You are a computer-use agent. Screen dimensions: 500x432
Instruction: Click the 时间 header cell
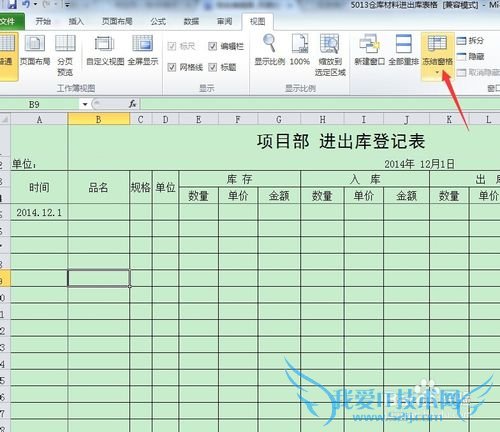click(x=39, y=187)
